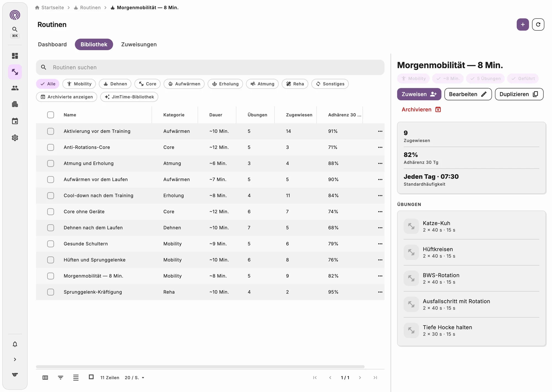Go to next page chevron in pagination
Image resolution: width=552 pixels, height=392 pixels.
tap(360, 378)
